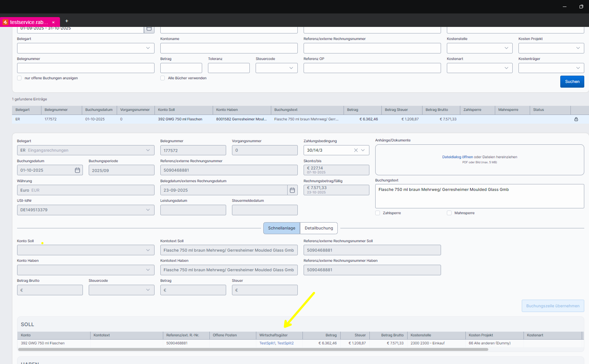This screenshot has height=364, width=589.
Task: Open the Buchungsdatum calendar picker
Action: click(x=77, y=170)
